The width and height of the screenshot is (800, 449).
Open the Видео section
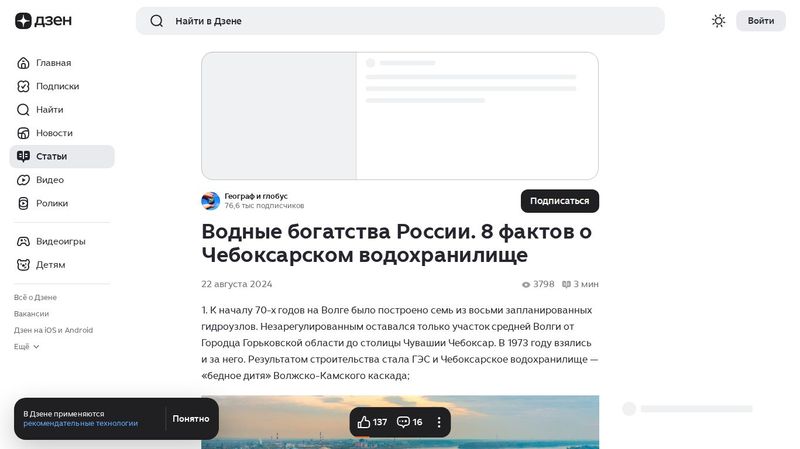pyautogui.click(x=49, y=180)
